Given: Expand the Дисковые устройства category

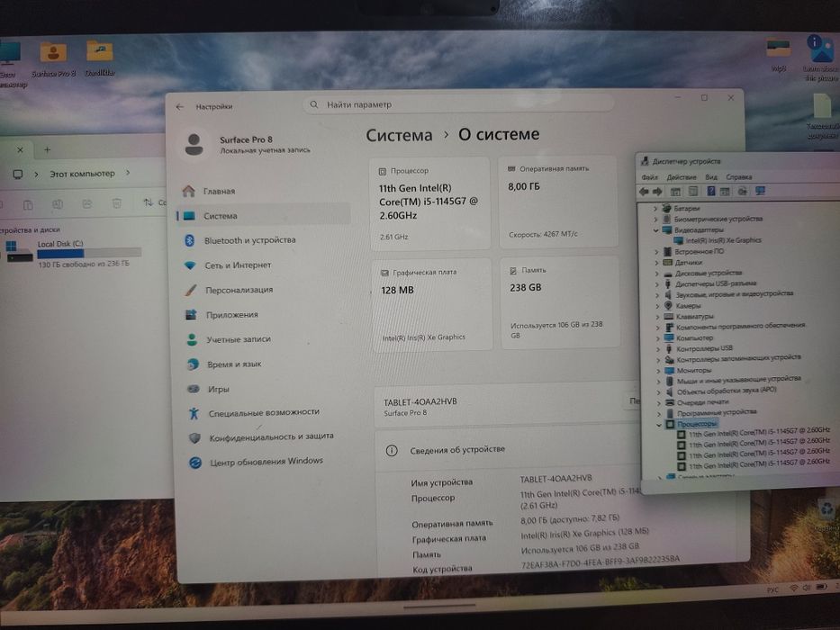Looking at the screenshot, I should 657,274.
